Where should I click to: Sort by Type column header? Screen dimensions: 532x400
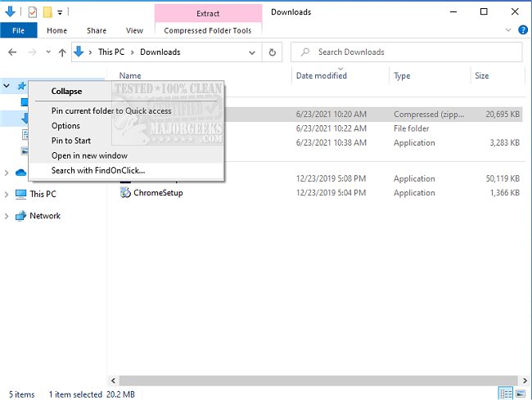pyautogui.click(x=402, y=75)
